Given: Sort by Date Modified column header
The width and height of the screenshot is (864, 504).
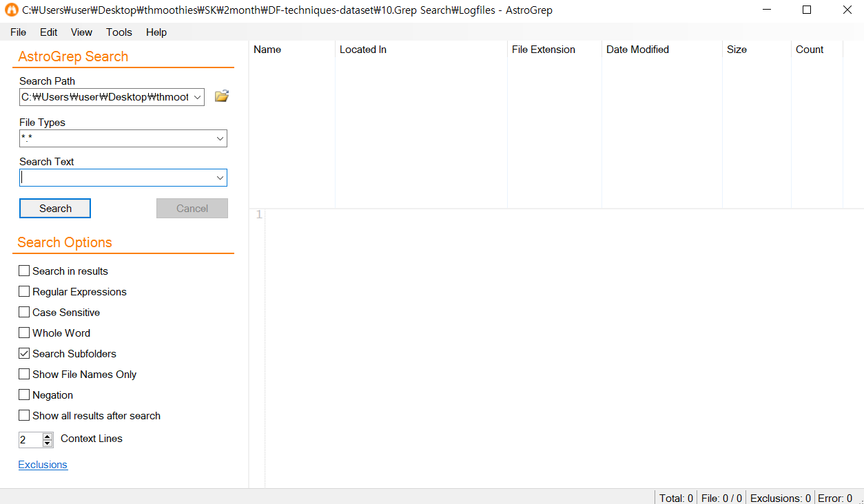Looking at the screenshot, I should (662, 50).
